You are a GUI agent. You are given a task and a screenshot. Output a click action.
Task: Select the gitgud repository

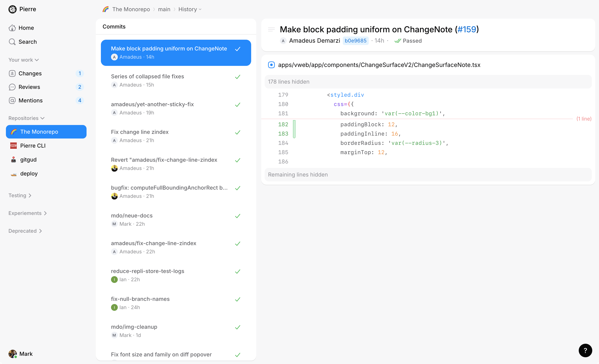click(x=28, y=159)
